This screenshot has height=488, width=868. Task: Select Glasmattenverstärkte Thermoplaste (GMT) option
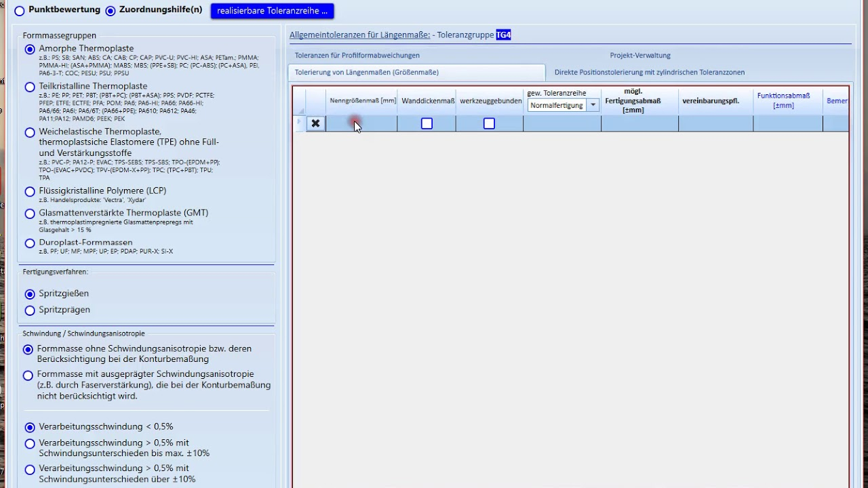[30, 213]
